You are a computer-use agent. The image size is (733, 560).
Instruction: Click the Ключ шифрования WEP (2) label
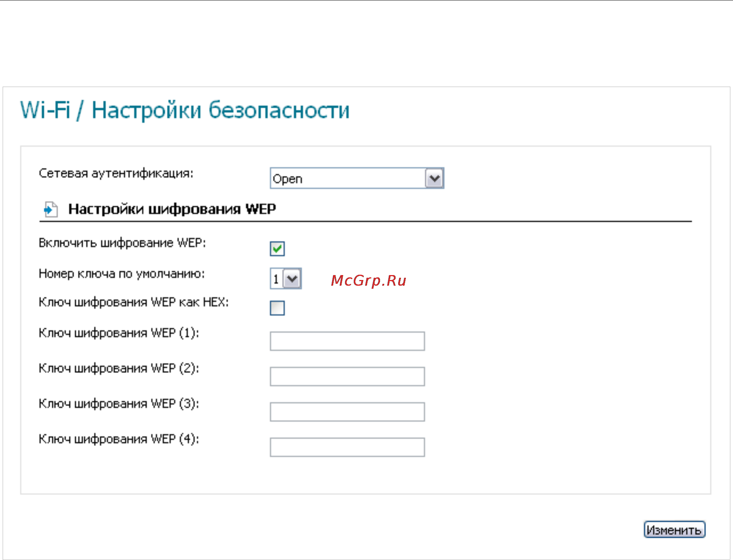coord(119,369)
